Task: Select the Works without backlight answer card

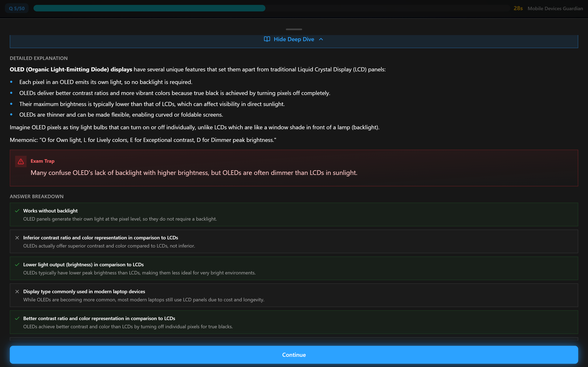Action: (294, 214)
